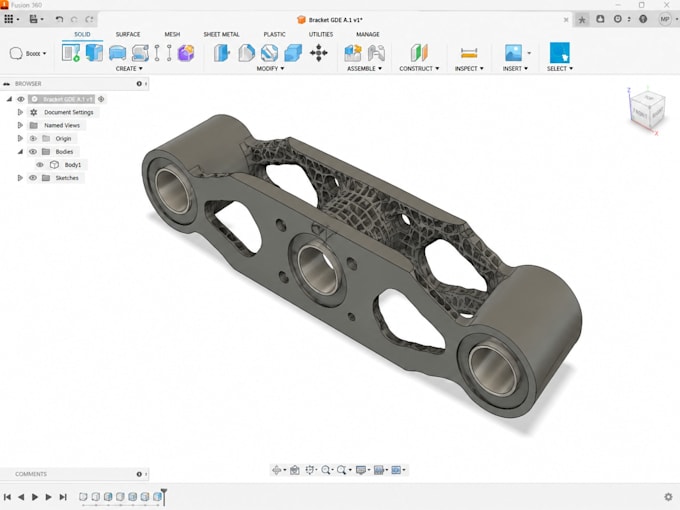This screenshot has width=680, height=510.
Task: Click the Pan hand icon
Action: (x=310, y=470)
